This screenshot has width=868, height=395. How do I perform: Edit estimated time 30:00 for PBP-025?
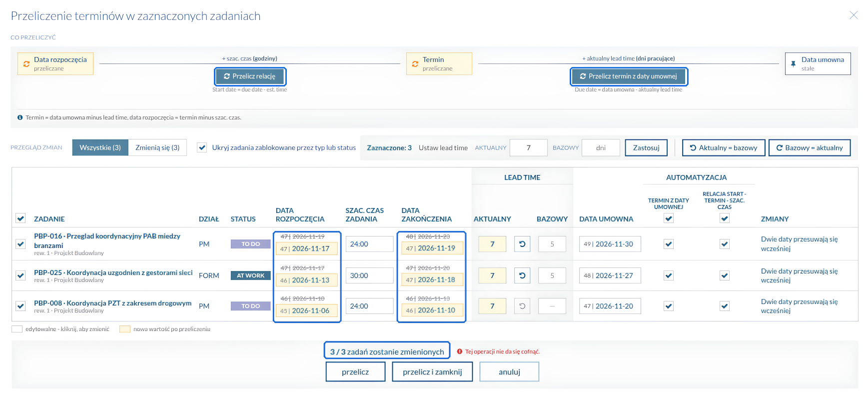369,275
